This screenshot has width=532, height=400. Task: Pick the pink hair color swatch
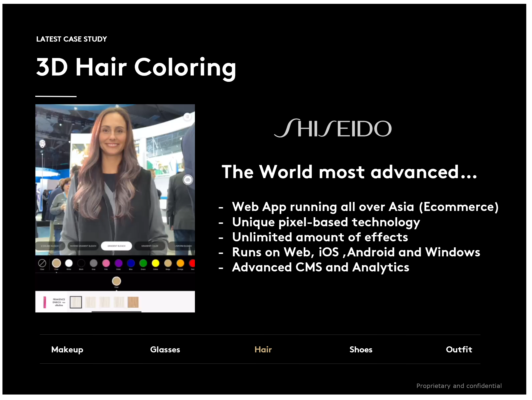coord(106,263)
